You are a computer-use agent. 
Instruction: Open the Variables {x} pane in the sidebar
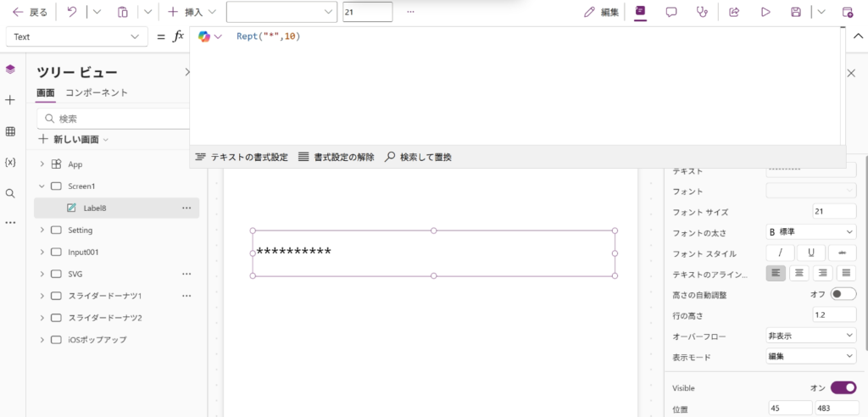coord(10,162)
